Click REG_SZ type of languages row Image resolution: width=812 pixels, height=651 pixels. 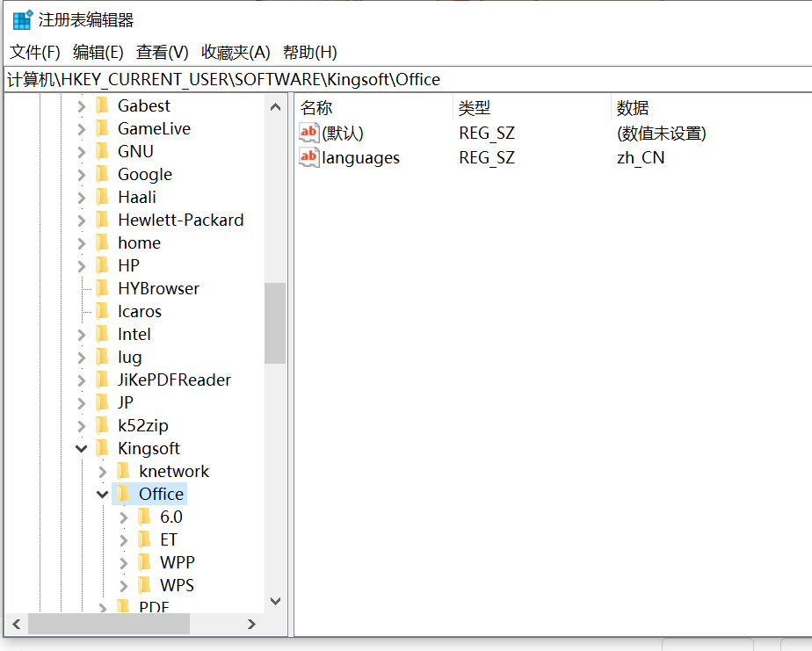tap(487, 157)
